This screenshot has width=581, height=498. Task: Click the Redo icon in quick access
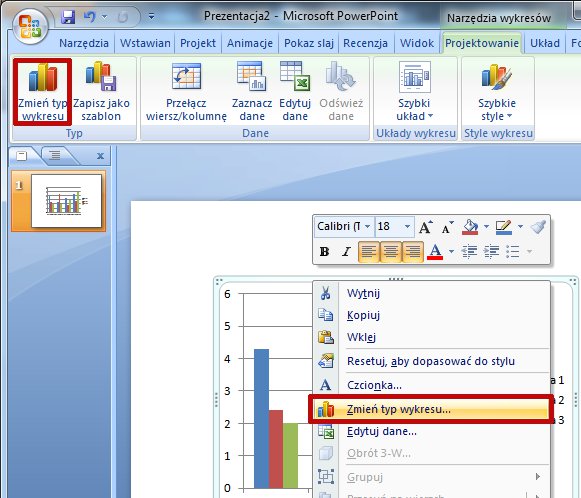pos(123,17)
